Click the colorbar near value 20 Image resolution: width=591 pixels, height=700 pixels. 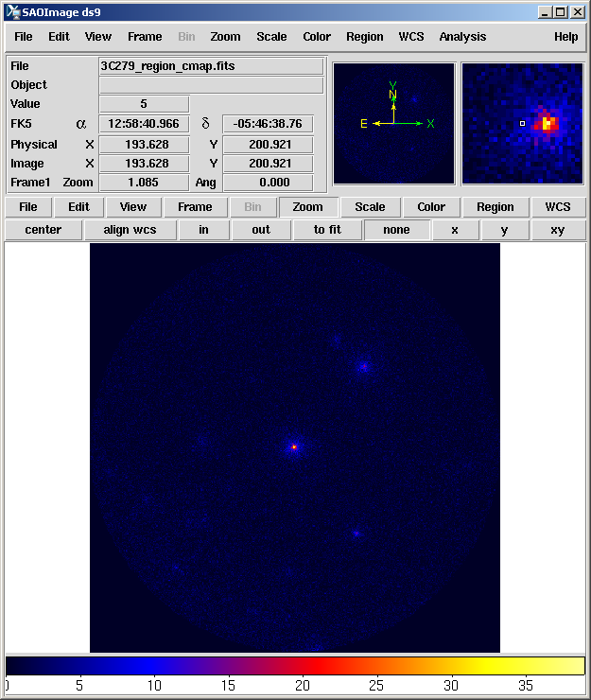(x=303, y=666)
